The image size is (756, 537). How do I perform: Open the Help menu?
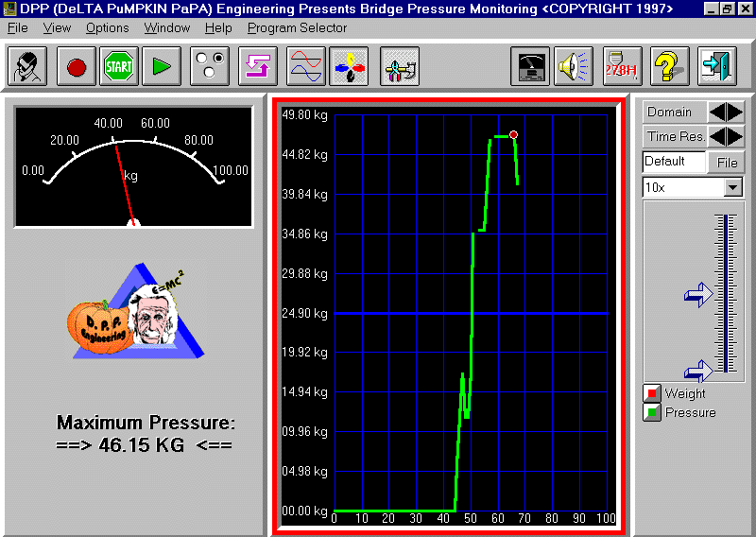tap(218, 28)
